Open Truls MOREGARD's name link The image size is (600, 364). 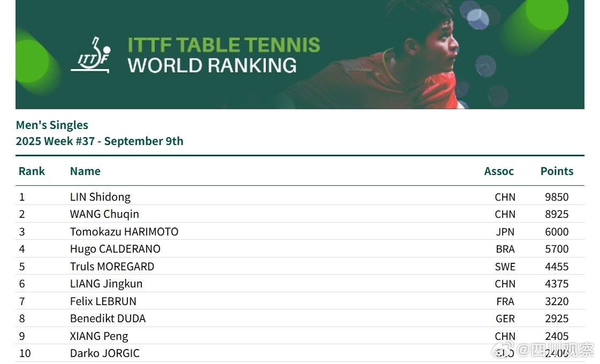112,267
